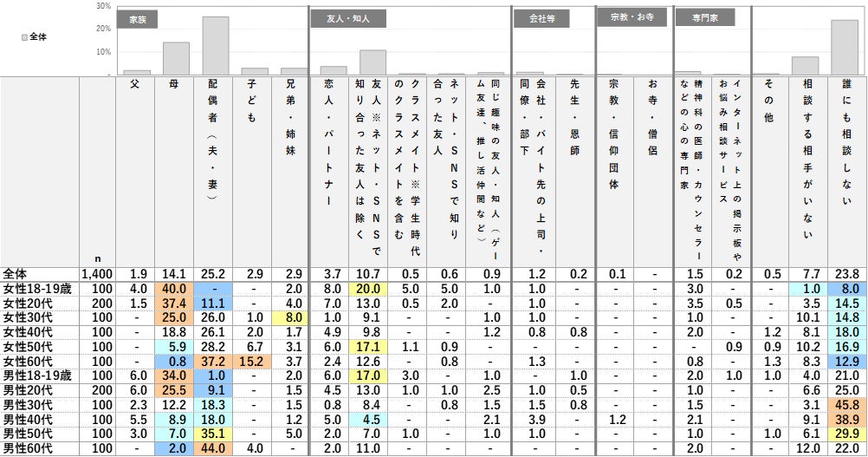Click the 宗教・お寺 category label
The image size is (868, 457).
point(632,17)
